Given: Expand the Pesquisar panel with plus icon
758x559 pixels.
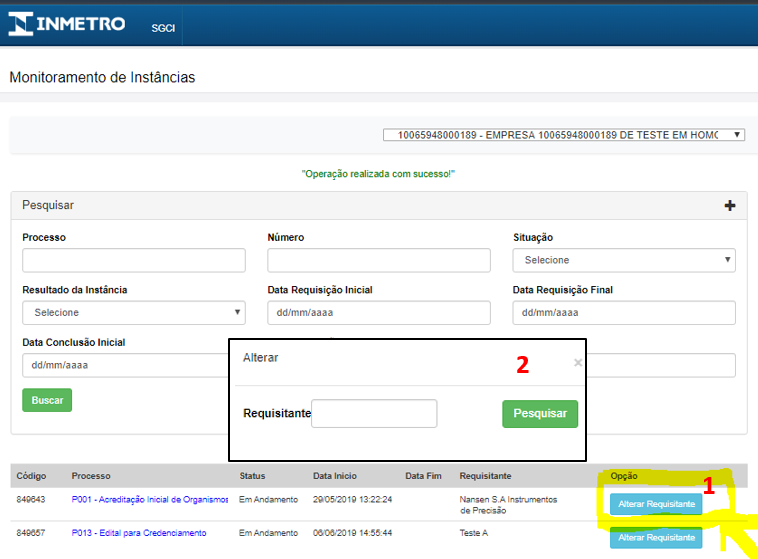Looking at the screenshot, I should (x=729, y=206).
